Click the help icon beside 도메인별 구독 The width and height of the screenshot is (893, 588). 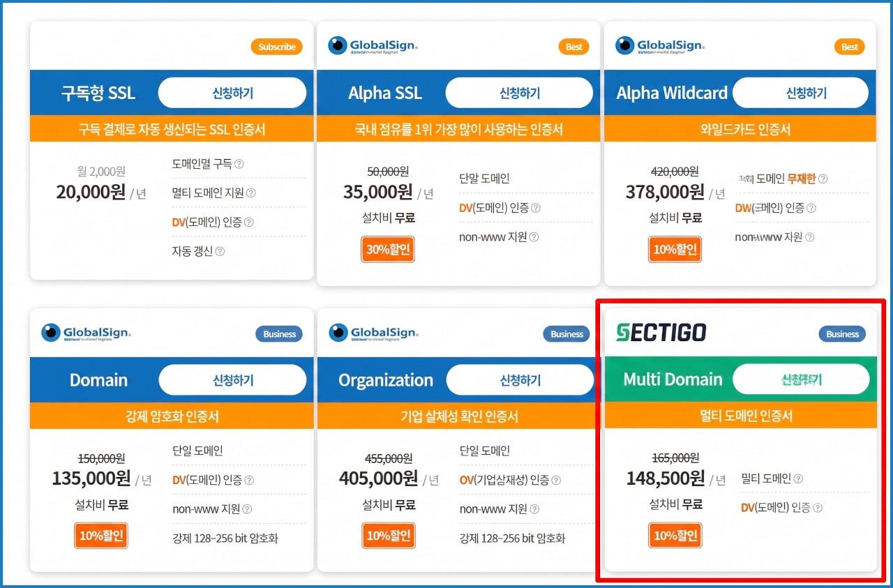click(x=239, y=164)
